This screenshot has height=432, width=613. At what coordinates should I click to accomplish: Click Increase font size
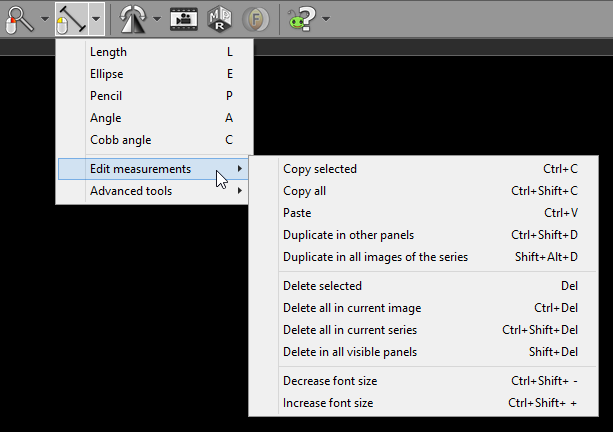(328, 403)
